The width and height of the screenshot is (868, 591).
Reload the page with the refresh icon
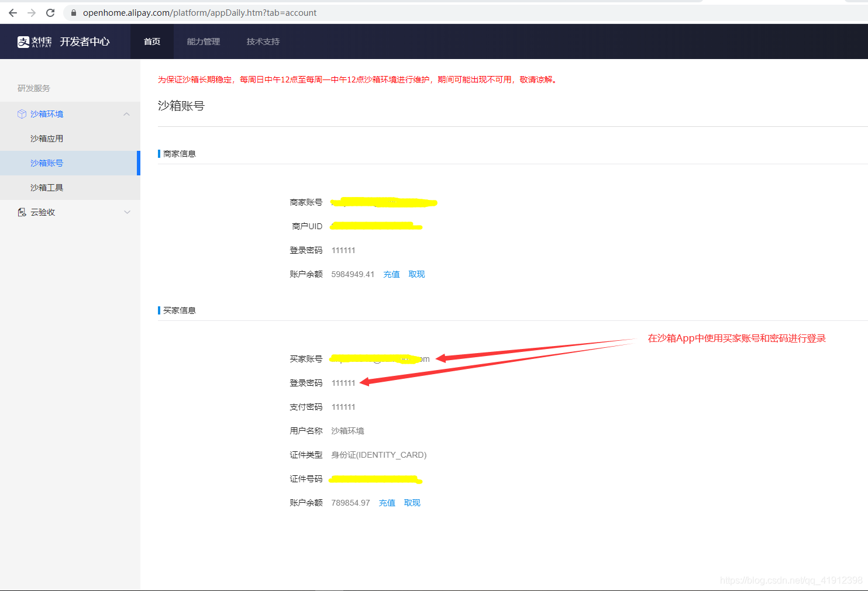click(50, 12)
